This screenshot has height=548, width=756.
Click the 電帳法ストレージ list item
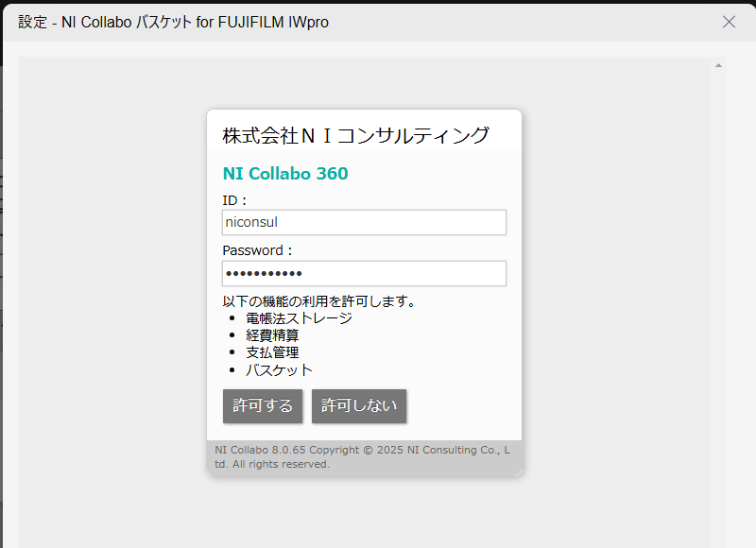[x=299, y=318]
